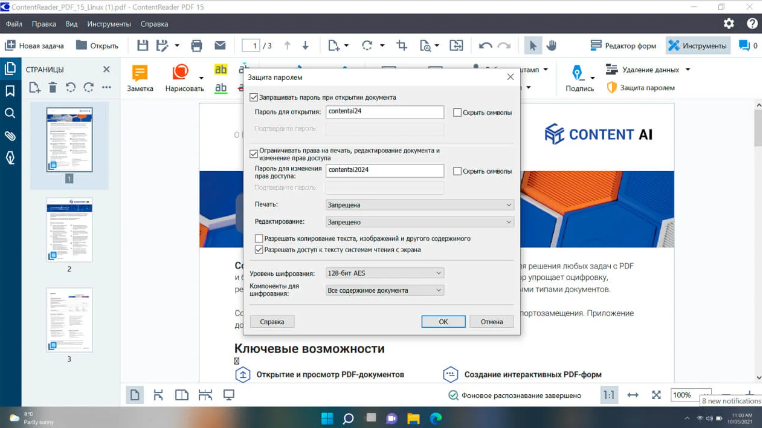
Task: Toggle 'Ограничивать права на печать' checkbox
Action: coord(254,154)
